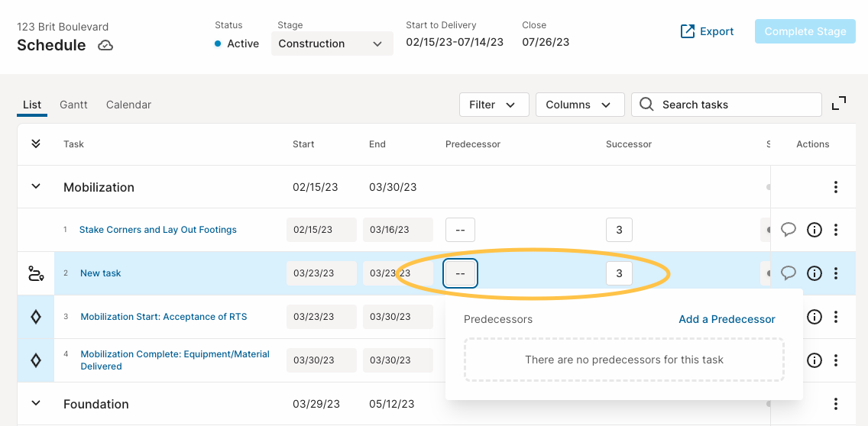
Task: Open info icon for Mobilization Complete row
Action: (x=814, y=360)
